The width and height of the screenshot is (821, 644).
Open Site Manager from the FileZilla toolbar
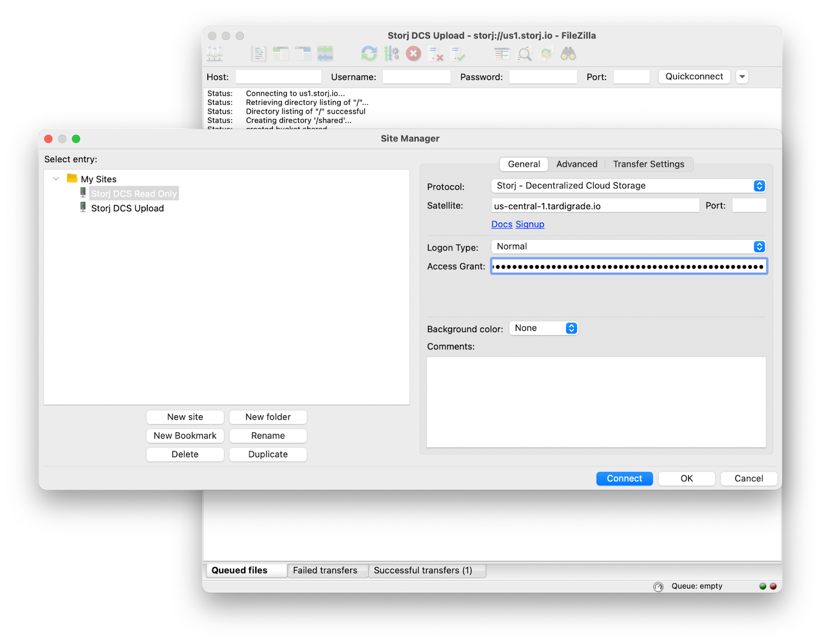[214, 54]
